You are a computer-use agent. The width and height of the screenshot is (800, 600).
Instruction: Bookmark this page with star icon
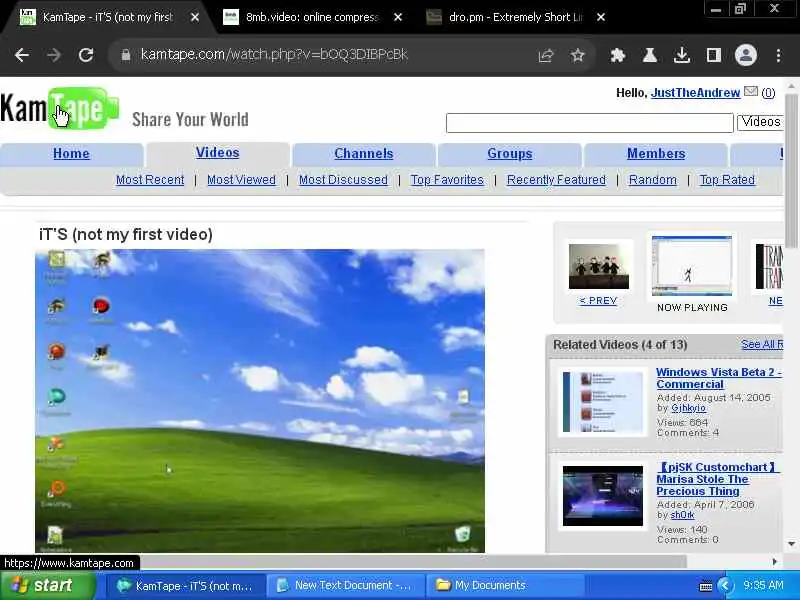578,55
